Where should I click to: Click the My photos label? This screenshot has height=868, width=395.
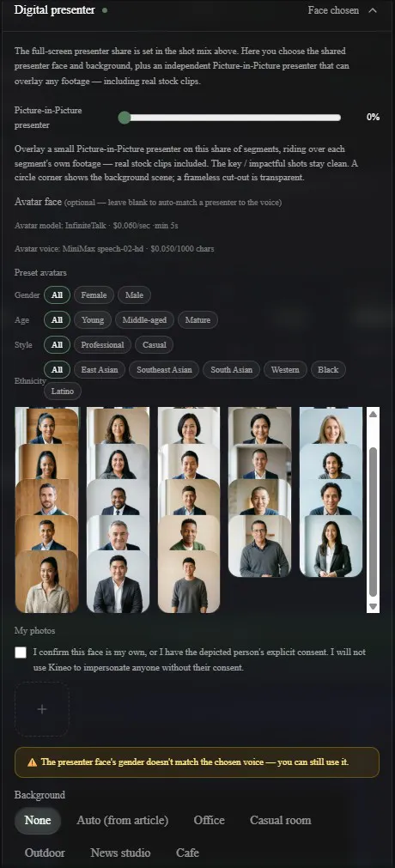click(x=35, y=630)
